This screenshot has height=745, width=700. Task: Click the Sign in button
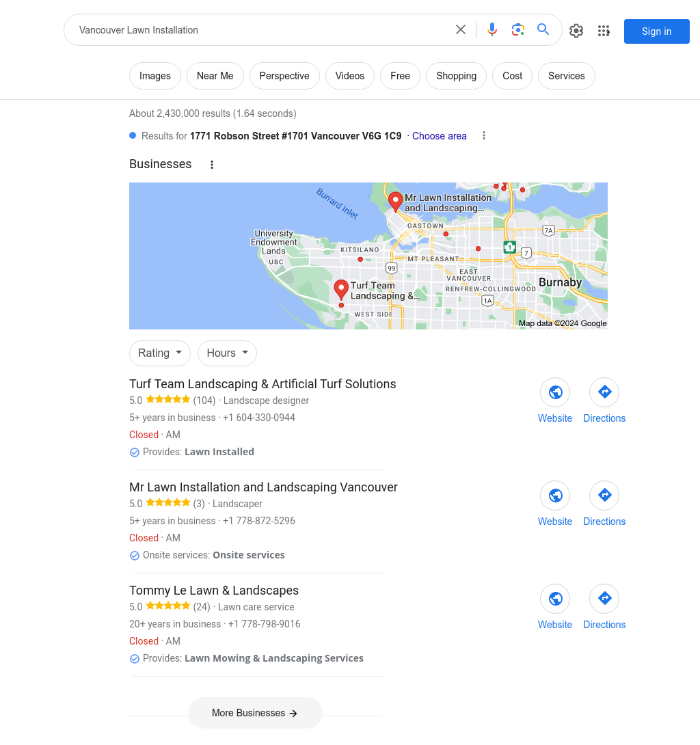[x=656, y=31]
